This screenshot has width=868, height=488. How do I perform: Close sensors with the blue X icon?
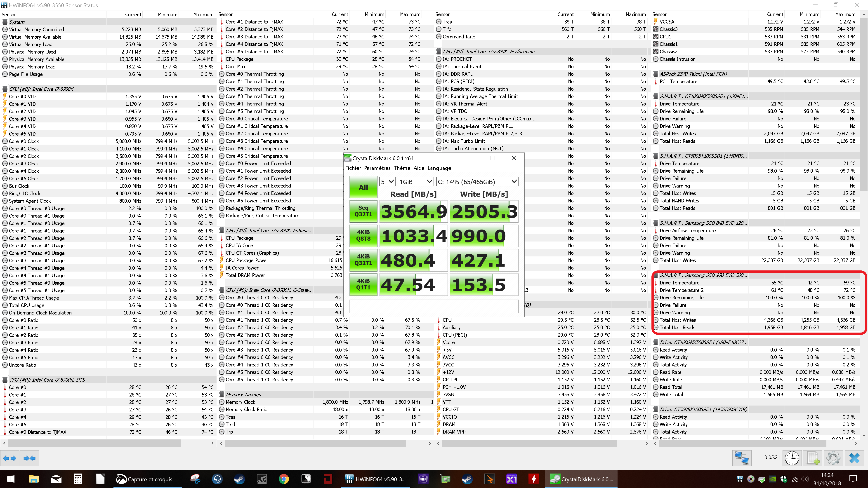click(x=854, y=458)
